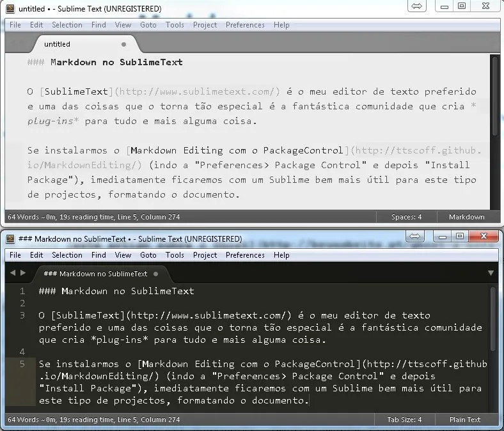Open Find menu in bottom window
The height and width of the screenshot is (431, 504).
[98, 255]
